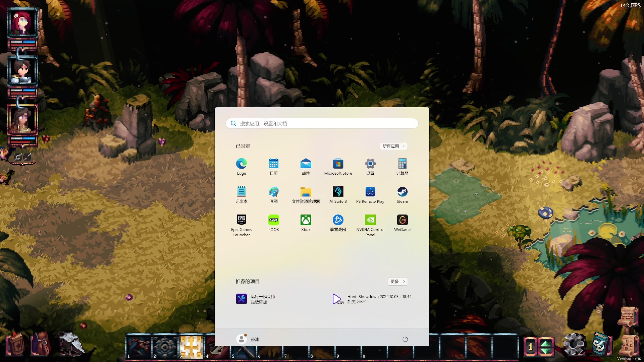Launch the 邮件 mail app
The height and width of the screenshot is (362, 644).
tap(306, 167)
